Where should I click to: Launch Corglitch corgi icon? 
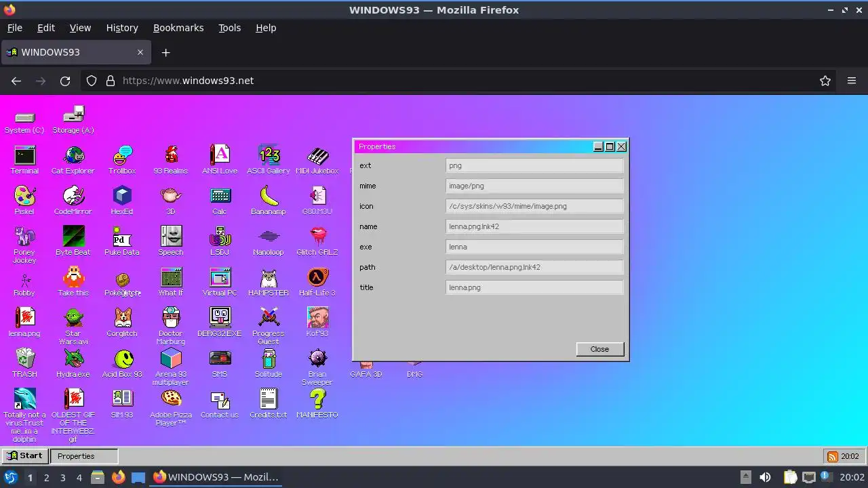click(x=122, y=323)
